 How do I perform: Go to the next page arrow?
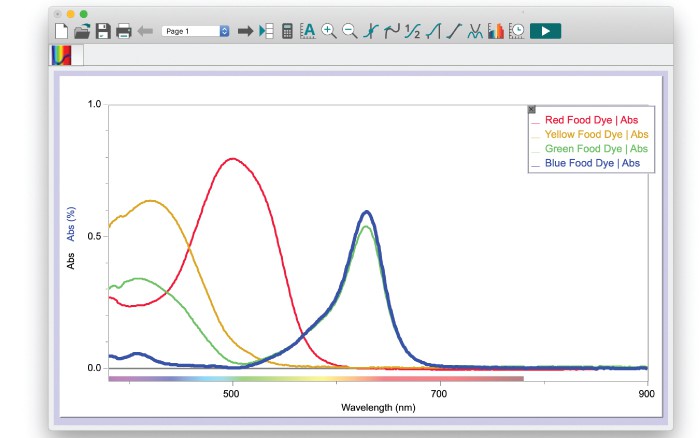(245, 31)
